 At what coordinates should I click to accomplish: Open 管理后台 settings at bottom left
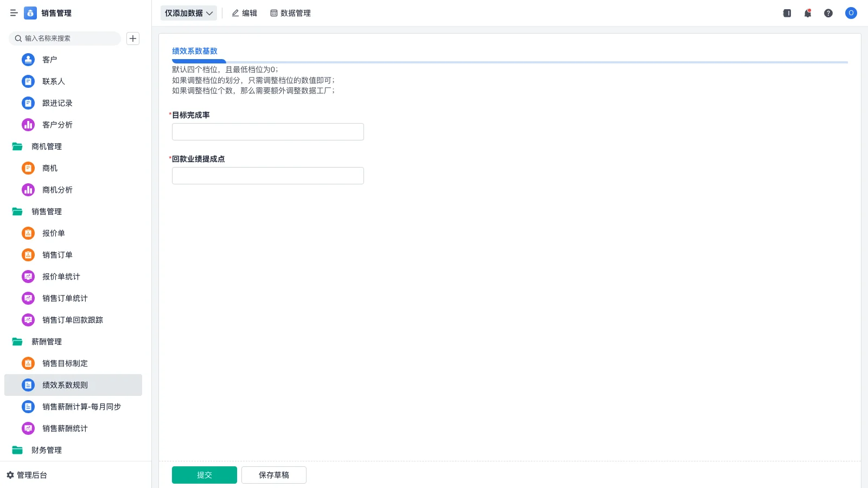[30, 475]
